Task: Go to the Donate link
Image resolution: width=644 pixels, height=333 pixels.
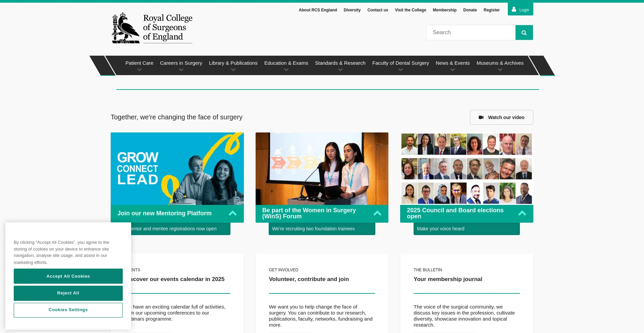Action: point(470,10)
